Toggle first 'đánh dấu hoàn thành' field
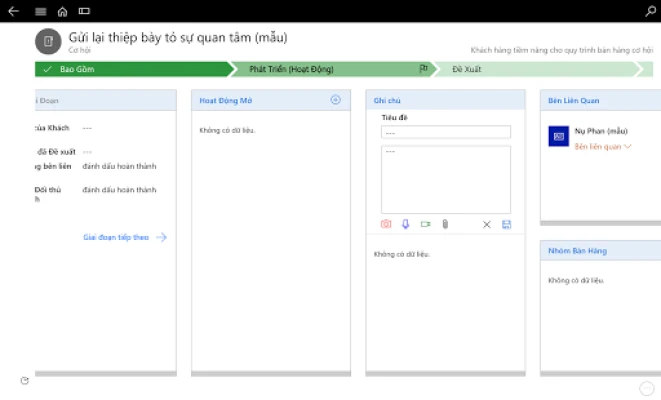 click(x=119, y=166)
